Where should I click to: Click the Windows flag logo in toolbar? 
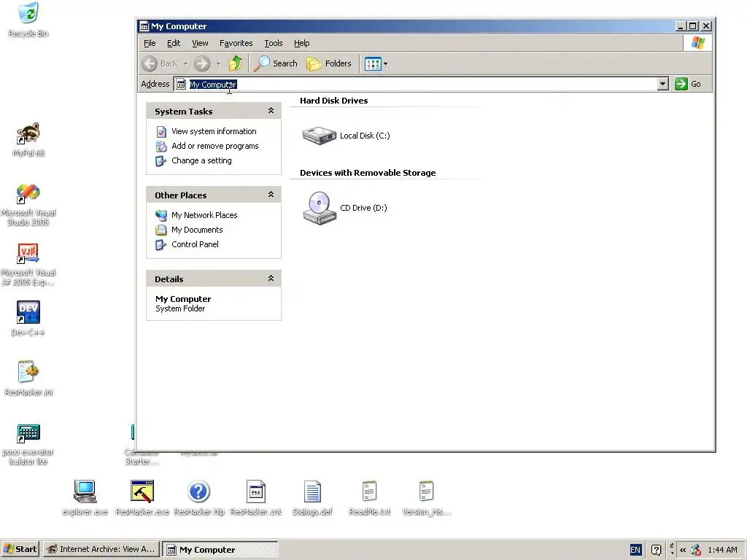[698, 43]
